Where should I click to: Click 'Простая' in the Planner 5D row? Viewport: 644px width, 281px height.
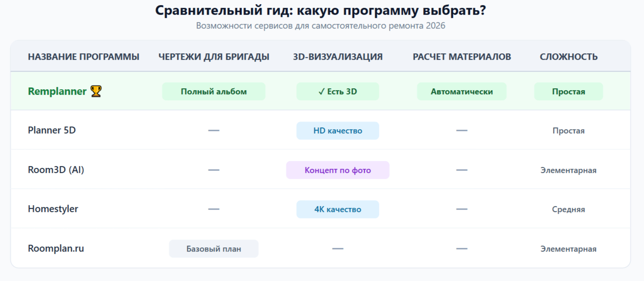[x=569, y=131]
